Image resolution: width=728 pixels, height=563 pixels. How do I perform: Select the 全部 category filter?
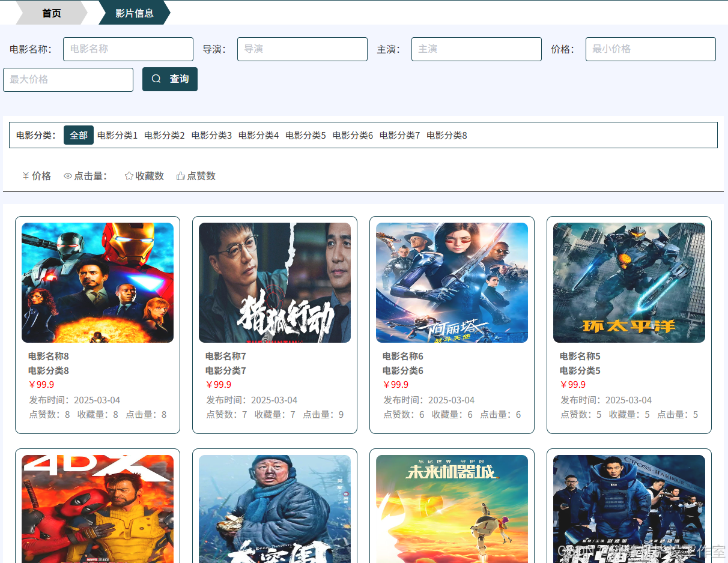(79, 135)
